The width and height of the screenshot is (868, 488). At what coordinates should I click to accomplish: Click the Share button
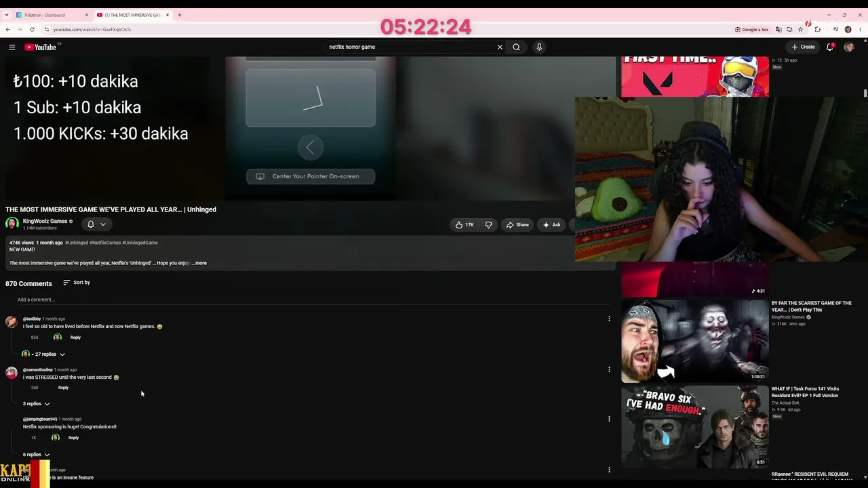coord(517,224)
